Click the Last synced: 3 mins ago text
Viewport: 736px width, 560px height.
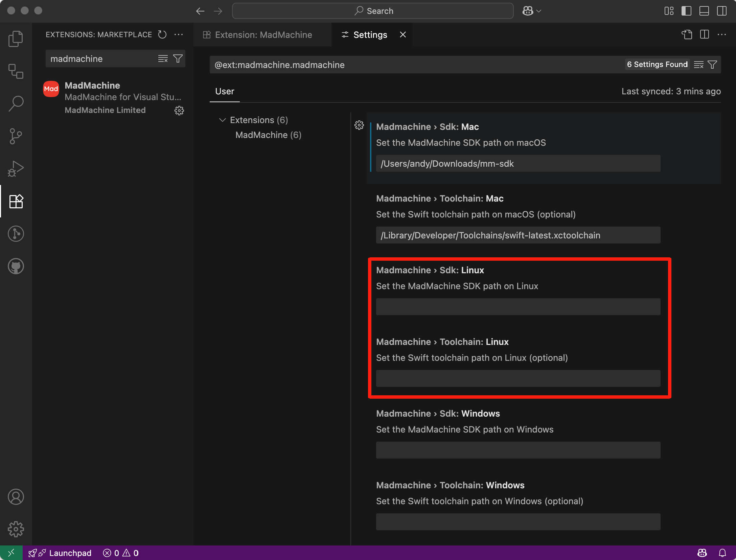pos(671,91)
